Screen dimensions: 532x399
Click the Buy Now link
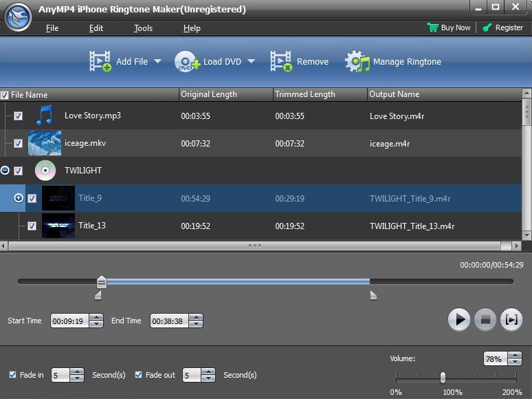(456, 28)
